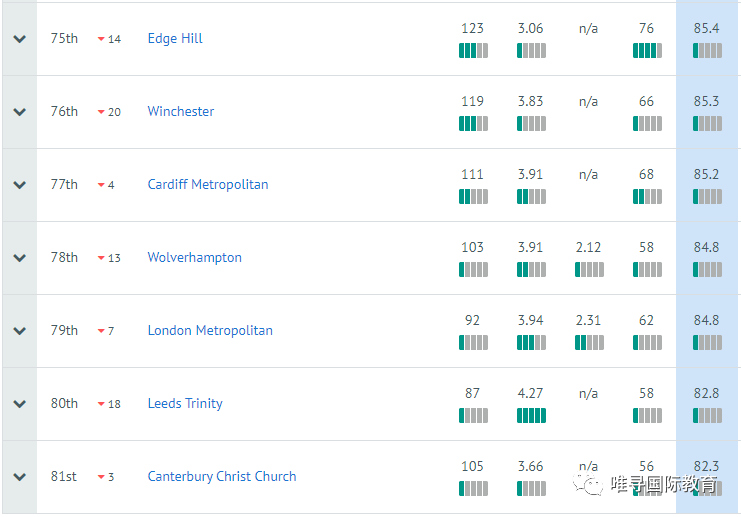The width and height of the screenshot is (741, 517).
Task: Expand the Edge Hill row chevron
Action: [19, 39]
